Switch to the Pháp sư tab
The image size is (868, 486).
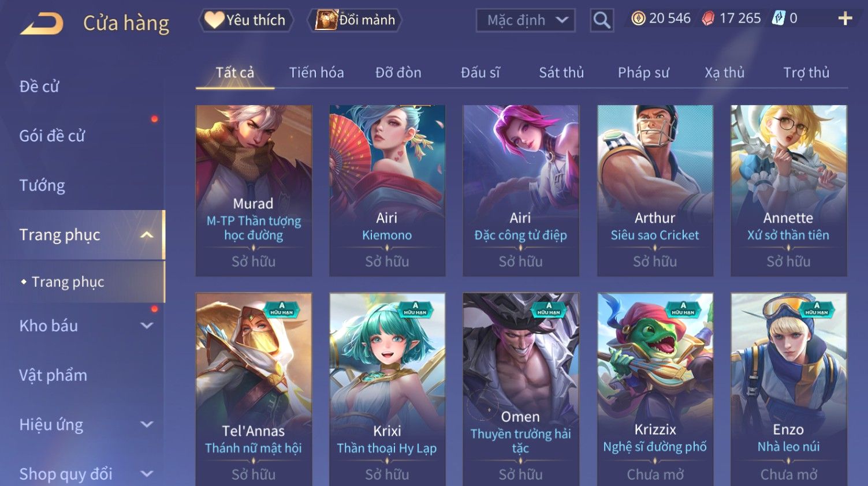coord(643,72)
